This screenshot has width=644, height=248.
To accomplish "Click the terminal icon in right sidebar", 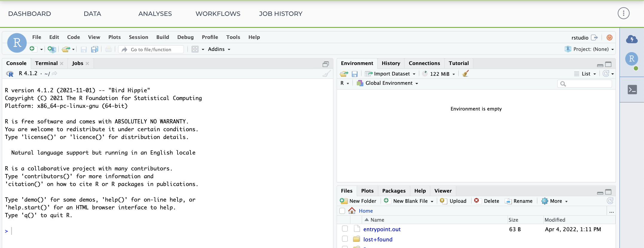I will 632,90.
